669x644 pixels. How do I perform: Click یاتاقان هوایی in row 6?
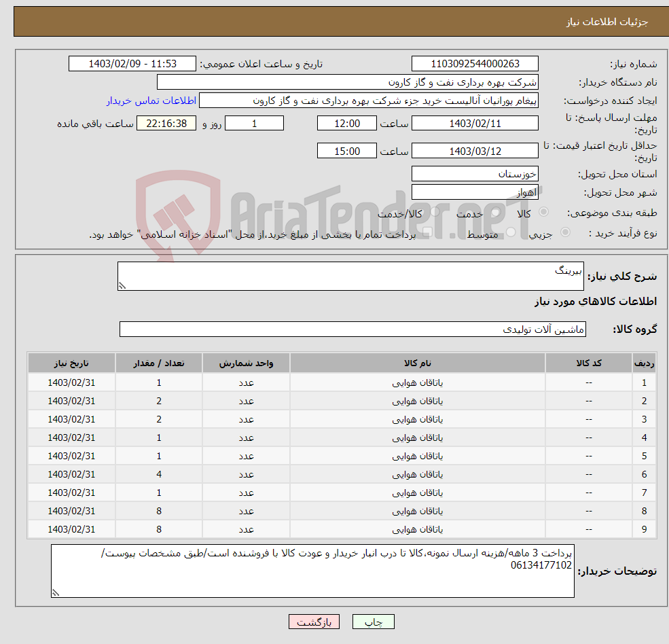point(417,475)
